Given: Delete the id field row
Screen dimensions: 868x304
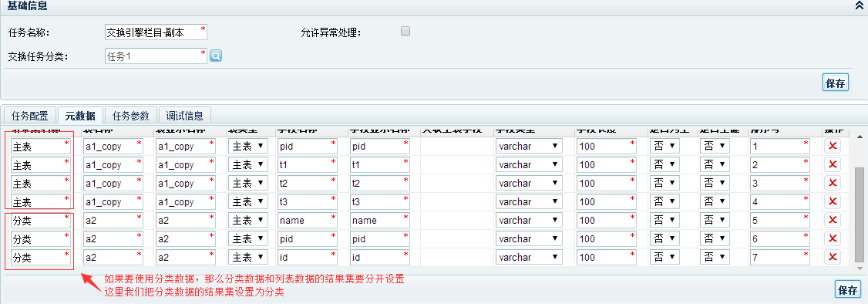Looking at the screenshot, I should (832, 258).
